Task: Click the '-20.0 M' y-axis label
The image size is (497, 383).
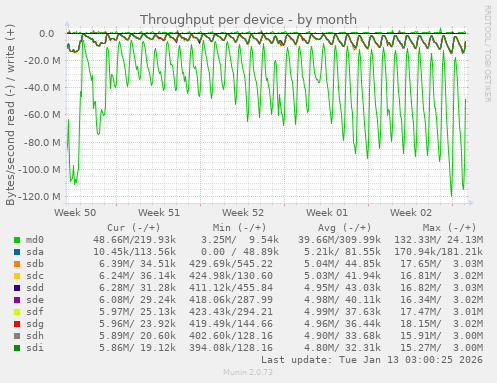Action: point(42,61)
